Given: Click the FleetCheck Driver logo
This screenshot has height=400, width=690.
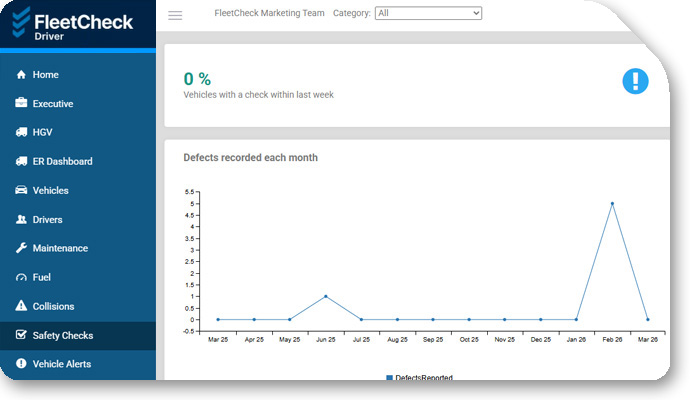Looking at the screenshot, I should pyautogui.click(x=73, y=23).
